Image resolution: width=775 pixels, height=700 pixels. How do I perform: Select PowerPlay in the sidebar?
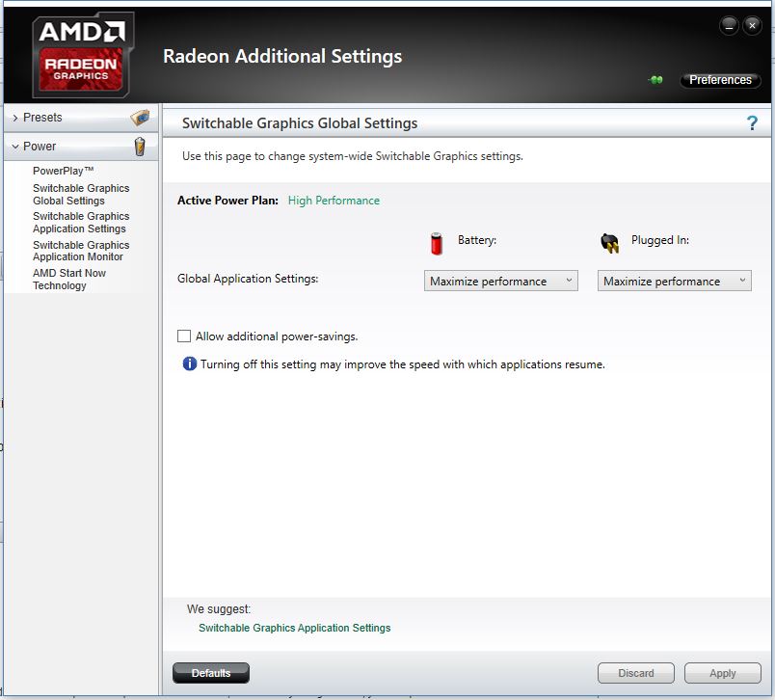(x=63, y=171)
